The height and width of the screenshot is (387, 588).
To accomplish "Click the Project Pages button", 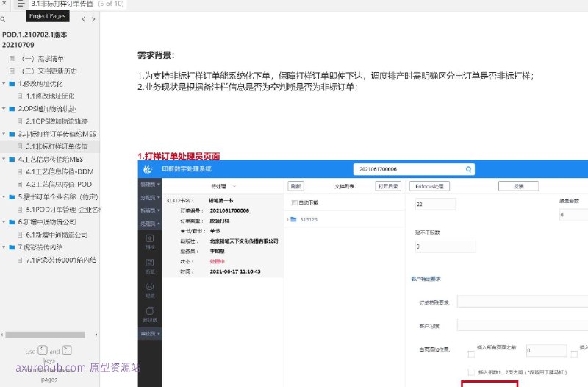I will [47, 16].
